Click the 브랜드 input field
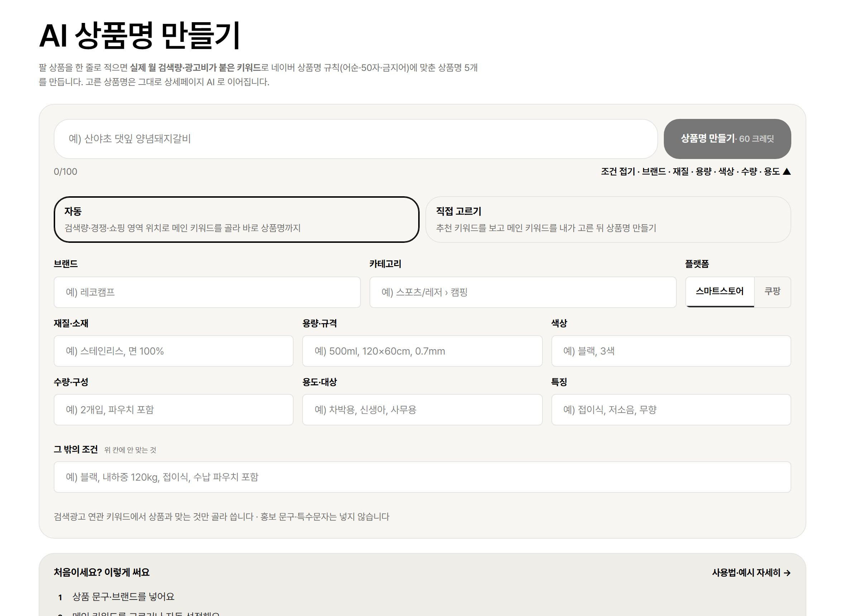This screenshot has width=845, height=616. pyautogui.click(x=207, y=292)
